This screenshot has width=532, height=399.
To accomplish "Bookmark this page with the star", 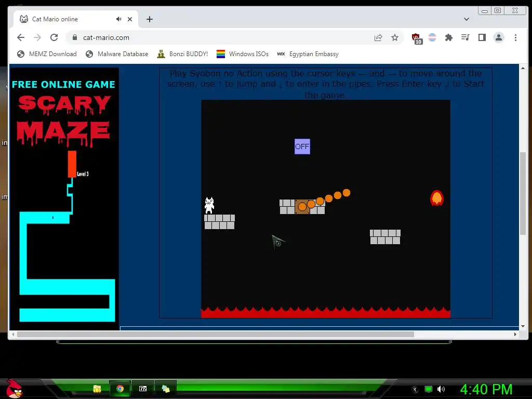I will click(x=395, y=37).
